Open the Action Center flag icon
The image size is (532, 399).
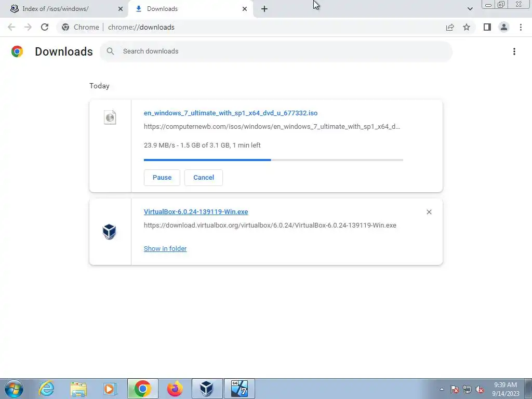(455, 389)
